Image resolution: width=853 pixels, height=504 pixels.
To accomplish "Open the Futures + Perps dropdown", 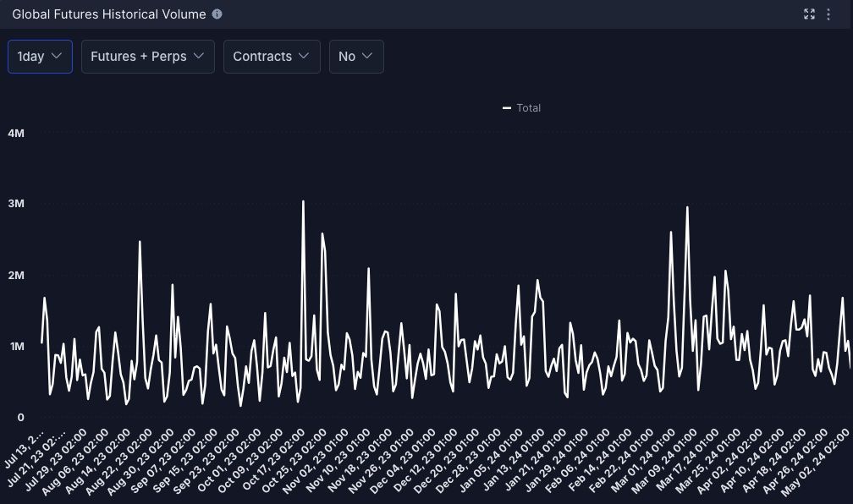I will tap(147, 57).
